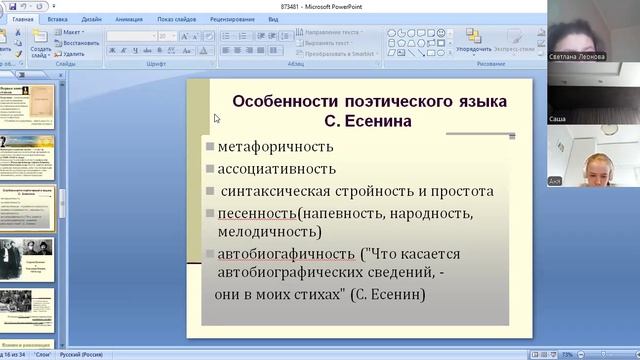640x360 pixels.
Task: Select the straight line shape
Action: [411, 53]
